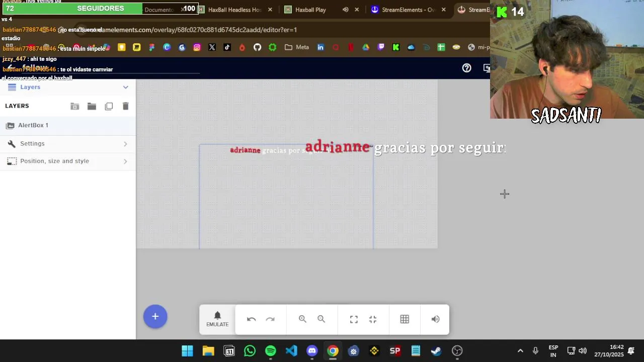Delete selected layer with trash icon
The width and height of the screenshot is (644, 362).
126,106
